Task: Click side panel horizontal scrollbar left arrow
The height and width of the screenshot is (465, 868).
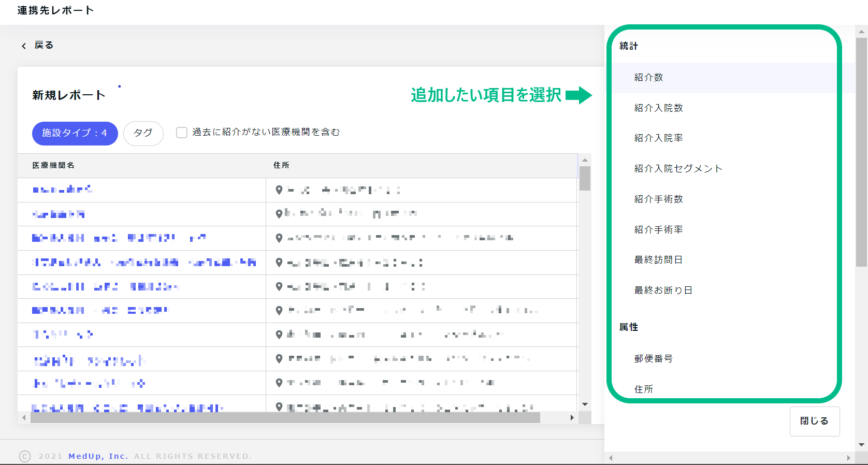Action: coord(611,458)
